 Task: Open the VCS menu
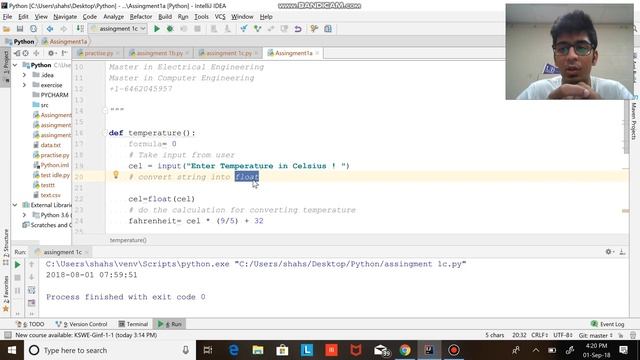coord(220,17)
